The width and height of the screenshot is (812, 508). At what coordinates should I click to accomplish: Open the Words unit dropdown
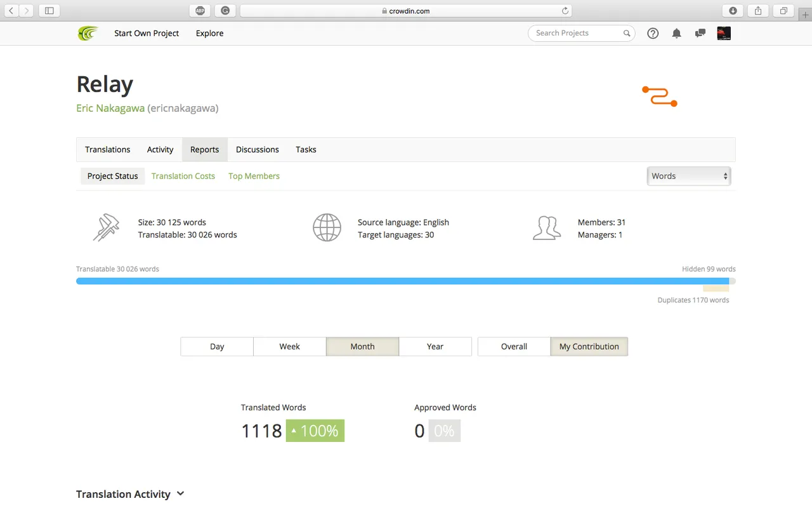(689, 176)
